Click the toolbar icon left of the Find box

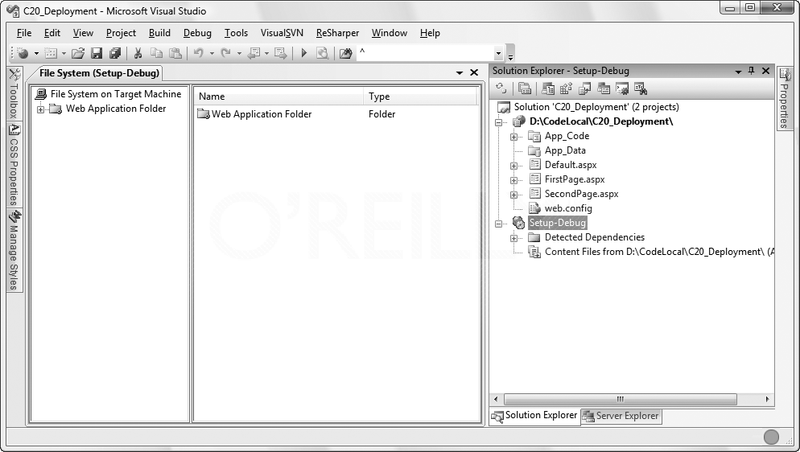(346, 53)
